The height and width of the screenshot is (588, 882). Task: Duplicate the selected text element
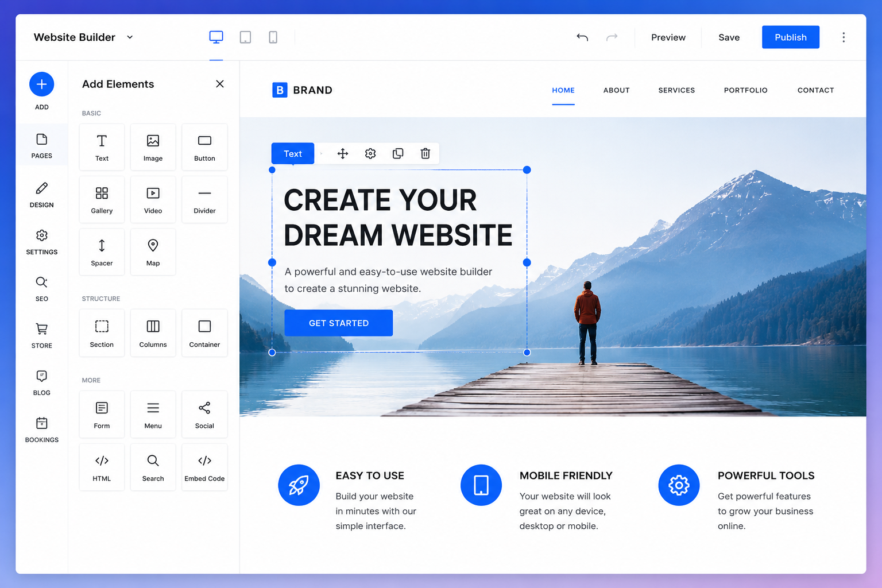click(398, 153)
